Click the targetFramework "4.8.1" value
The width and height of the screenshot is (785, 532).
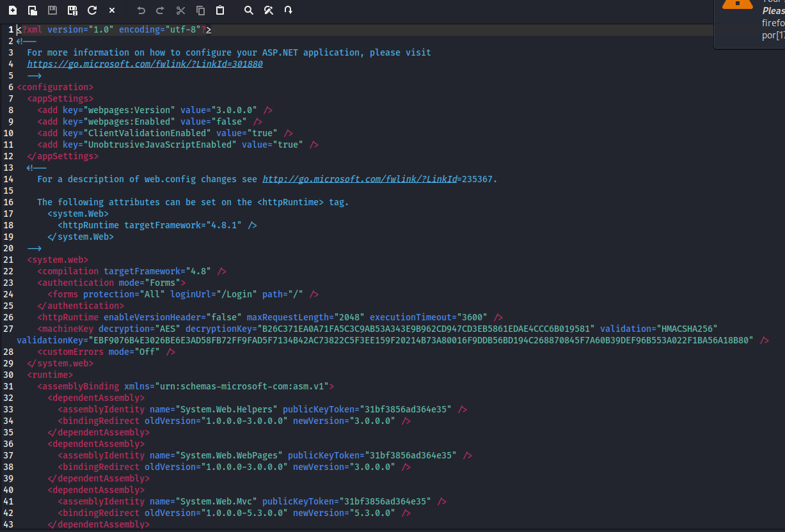point(224,225)
